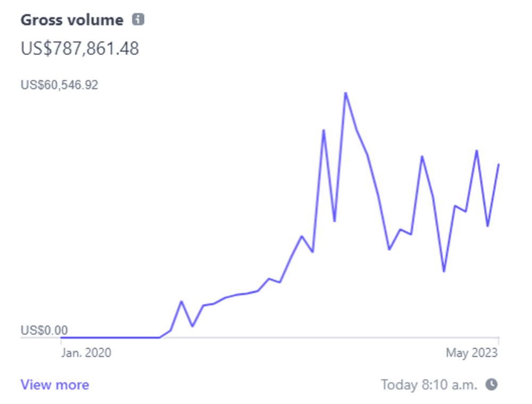Click the Jan. 2020 x-axis label
The image size is (532, 404).
click(x=85, y=353)
